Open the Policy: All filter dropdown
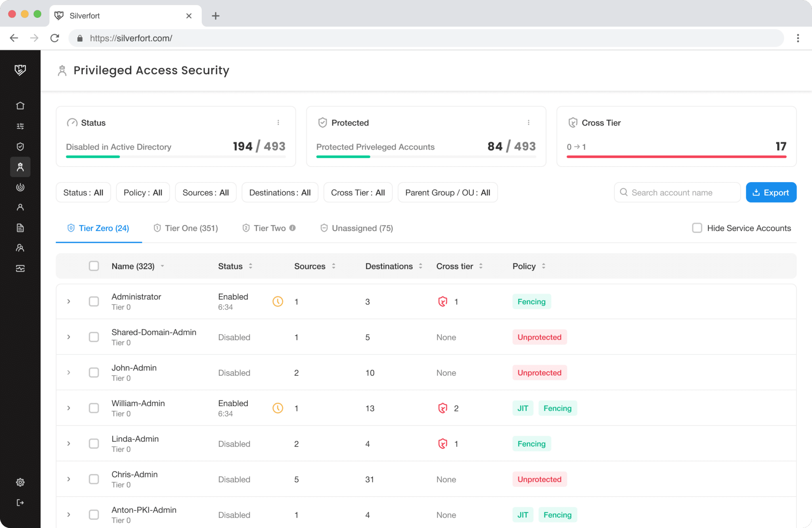Screen dimensions: 812x528 [x=143, y=192]
